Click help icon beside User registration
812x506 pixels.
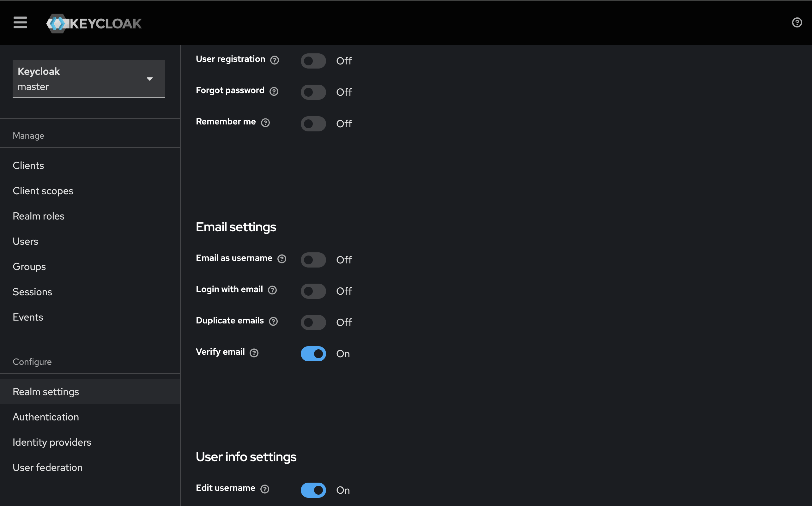pos(275,60)
